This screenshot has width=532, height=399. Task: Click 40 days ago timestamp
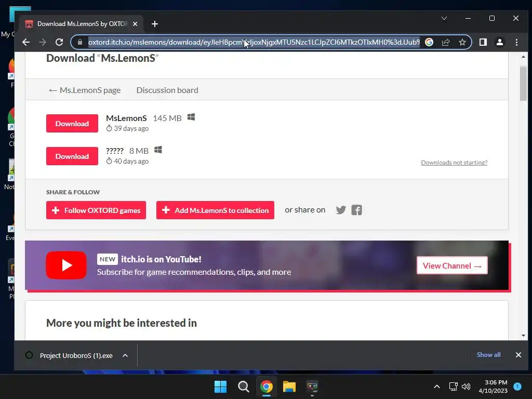point(128,161)
